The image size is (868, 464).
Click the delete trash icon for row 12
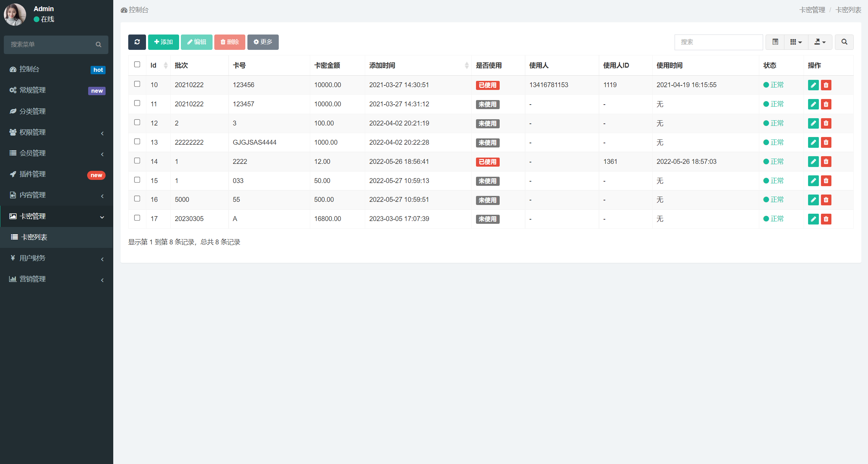(x=826, y=123)
